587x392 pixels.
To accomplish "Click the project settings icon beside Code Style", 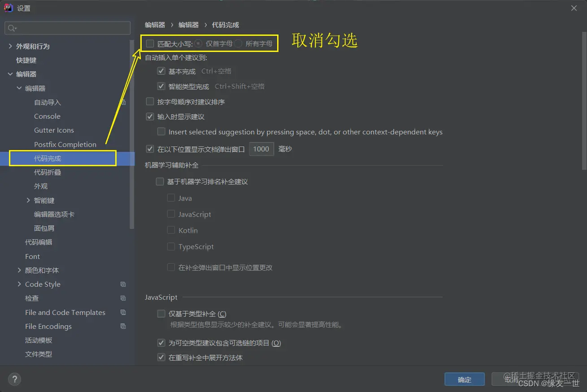I will [x=123, y=284].
